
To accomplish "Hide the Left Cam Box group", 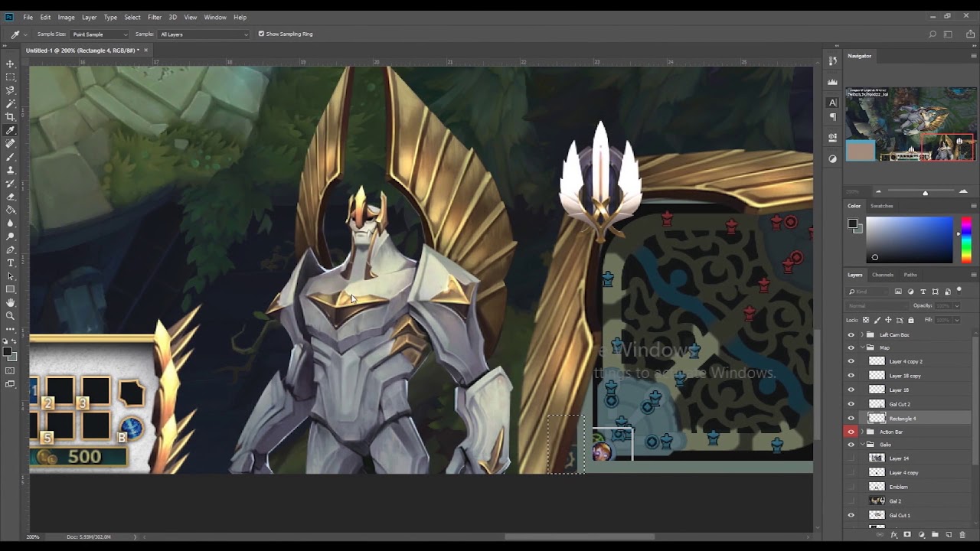I will [851, 334].
